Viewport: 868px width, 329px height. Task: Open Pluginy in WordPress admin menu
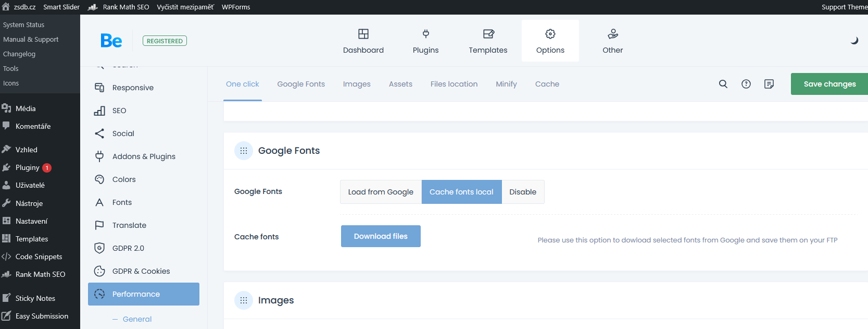pos(28,167)
